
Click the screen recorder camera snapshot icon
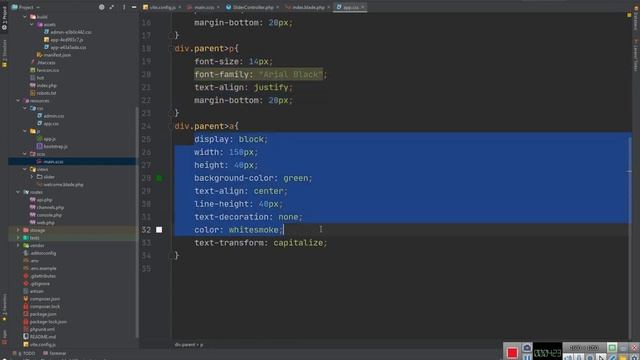(x=527, y=348)
